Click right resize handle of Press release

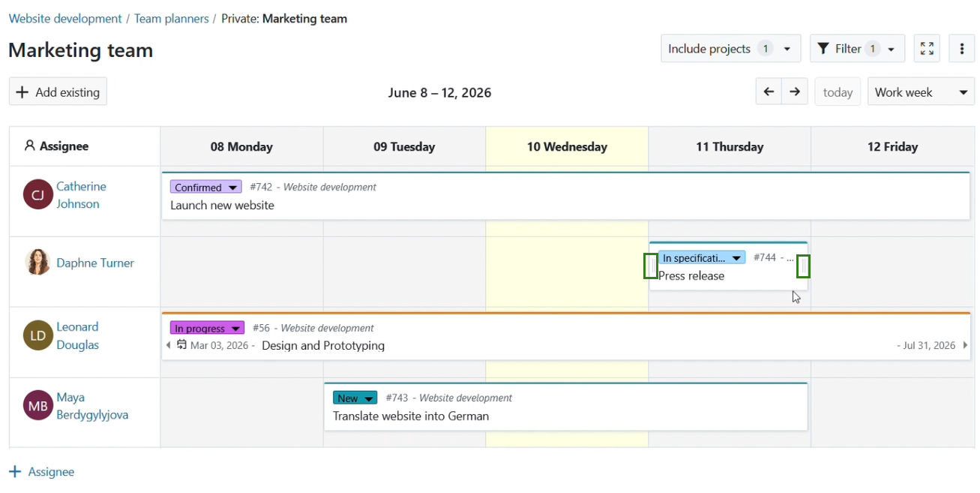pyautogui.click(x=803, y=266)
